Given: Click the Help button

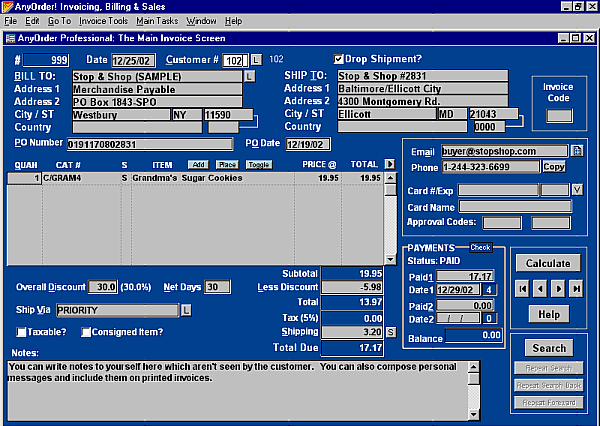Looking at the screenshot, I should [x=549, y=314].
